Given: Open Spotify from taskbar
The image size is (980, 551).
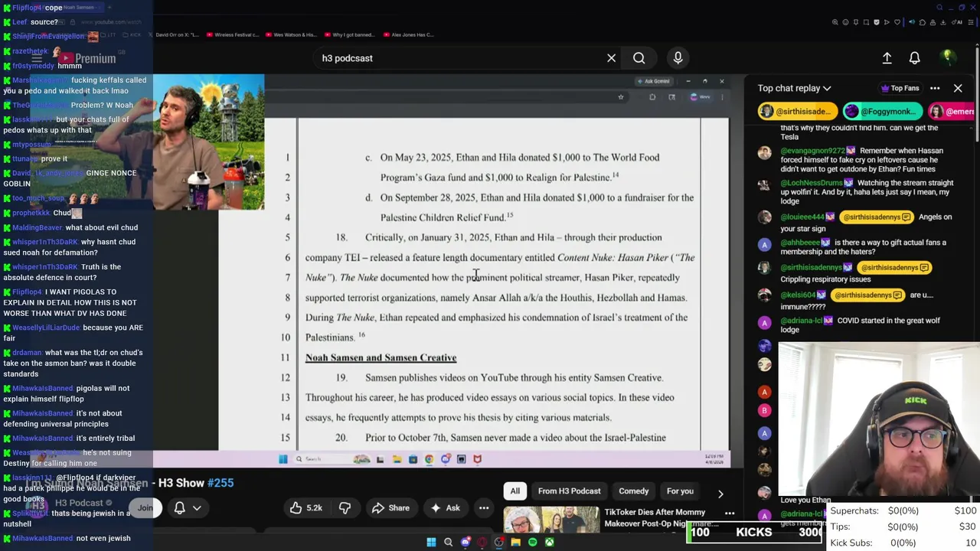Looking at the screenshot, I should (x=533, y=543).
